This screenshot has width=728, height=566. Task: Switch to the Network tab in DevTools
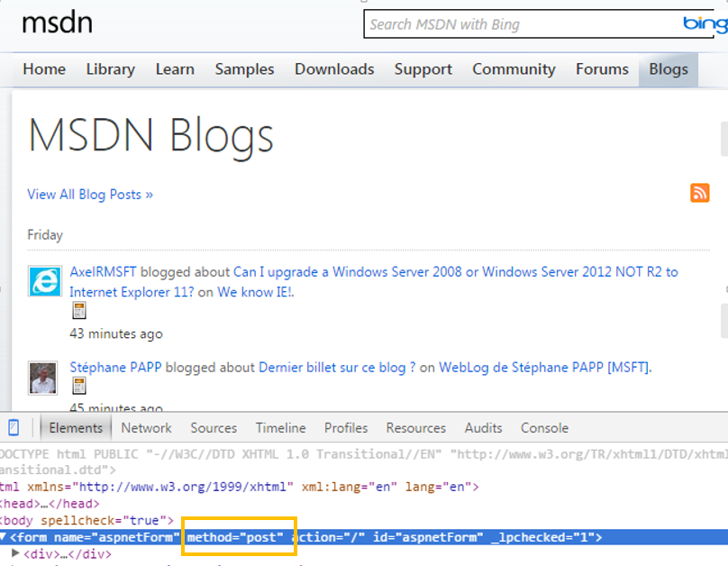tap(146, 427)
